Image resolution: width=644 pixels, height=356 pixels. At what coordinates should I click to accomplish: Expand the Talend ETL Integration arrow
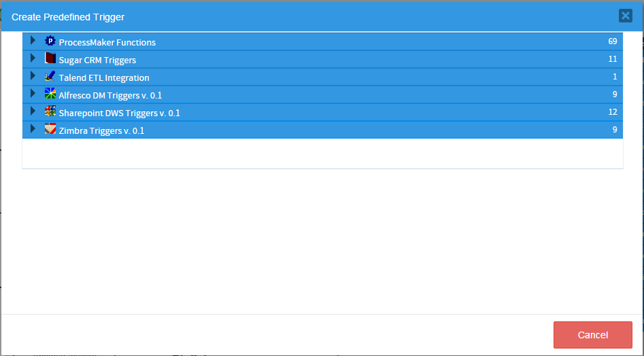pos(33,76)
